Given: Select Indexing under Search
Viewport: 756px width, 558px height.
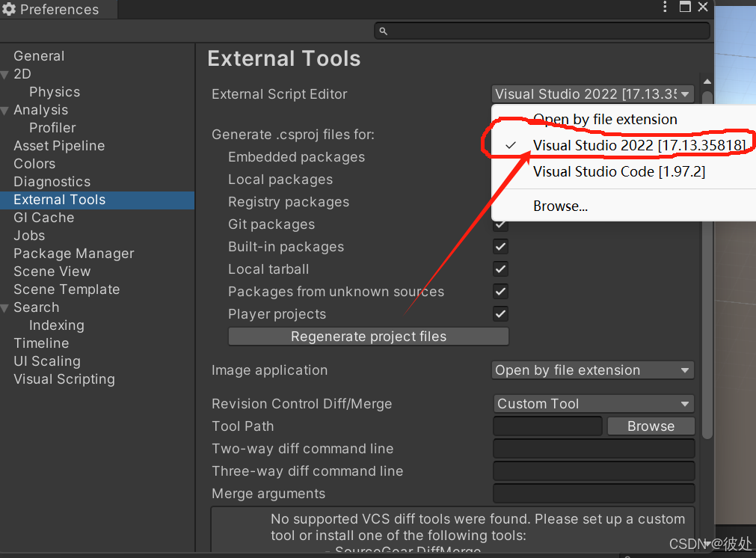Looking at the screenshot, I should 57,325.
